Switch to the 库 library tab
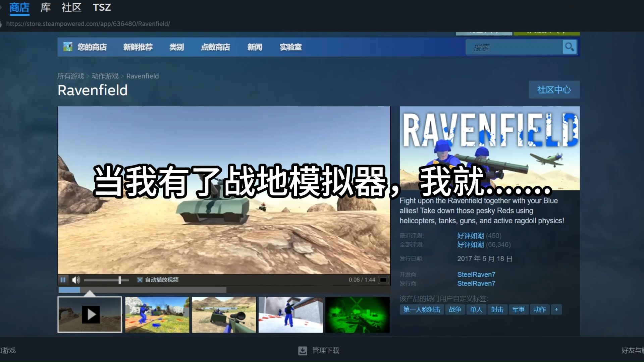644x362 pixels. coord(45,7)
